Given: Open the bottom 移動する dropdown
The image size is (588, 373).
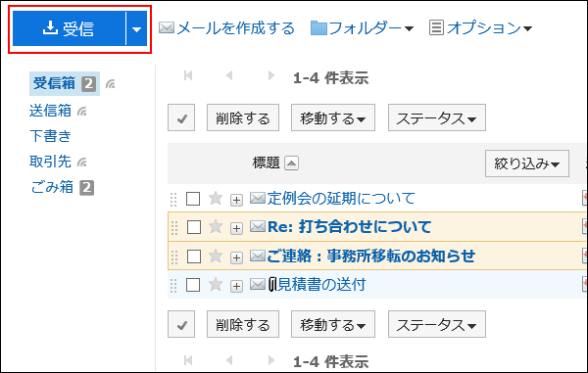Looking at the screenshot, I should click(x=333, y=324).
